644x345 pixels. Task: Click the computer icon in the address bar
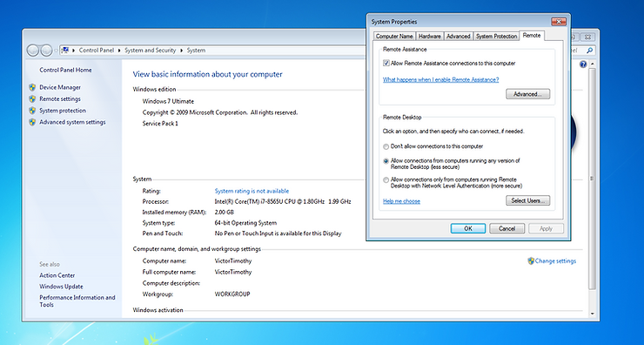click(65, 51)
